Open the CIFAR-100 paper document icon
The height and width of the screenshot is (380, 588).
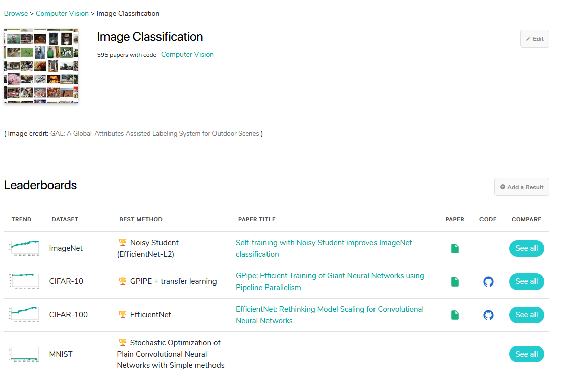pyautogui.click(x=455, y=315)
